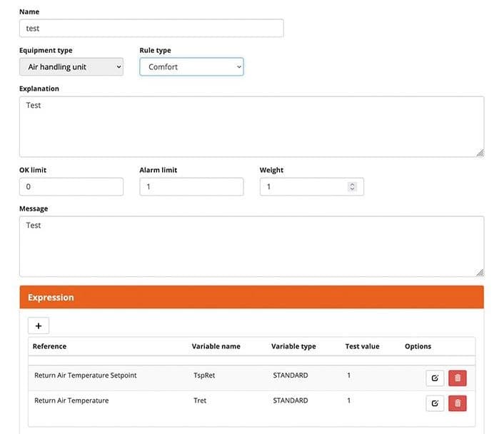504x434 pixels.
Task: Click the OK limit label
Action: coord(33,170)
